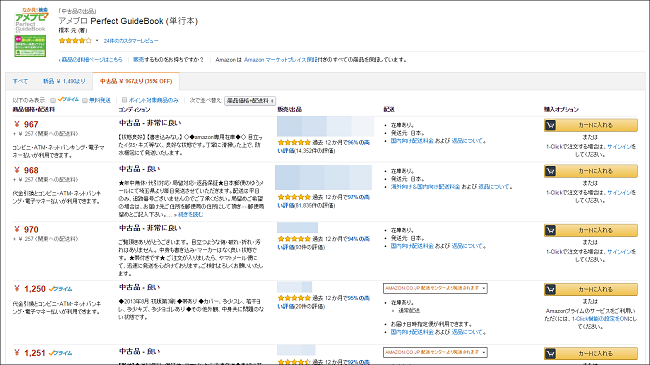Click seller star rating in ¥1,250 row
This screenshot has width=650, height=365.
click(x=294, y=298)
